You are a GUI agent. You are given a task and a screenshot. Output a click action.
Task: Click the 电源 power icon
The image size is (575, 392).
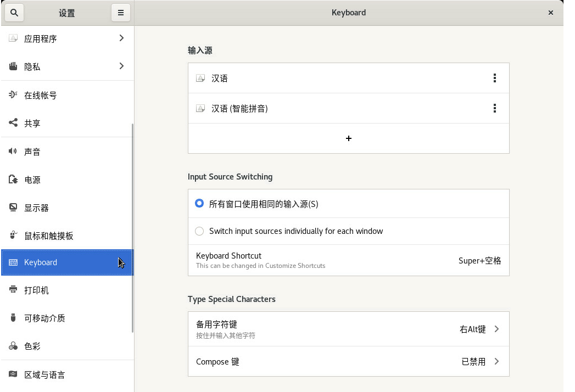click(13, 180)
